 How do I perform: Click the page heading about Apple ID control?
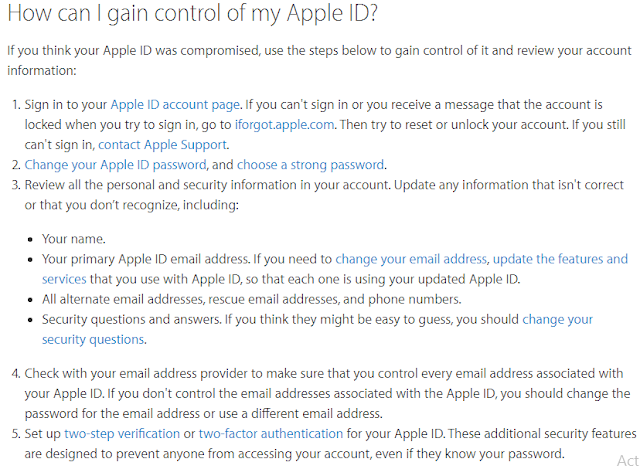(x=192, y=14)
